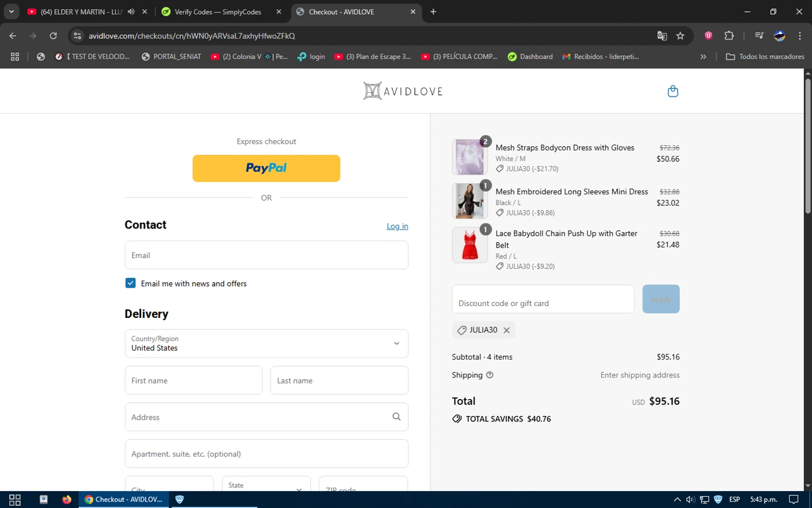Open the login bookmark
This screenshot has height=508, width=812.
point(311,56)
